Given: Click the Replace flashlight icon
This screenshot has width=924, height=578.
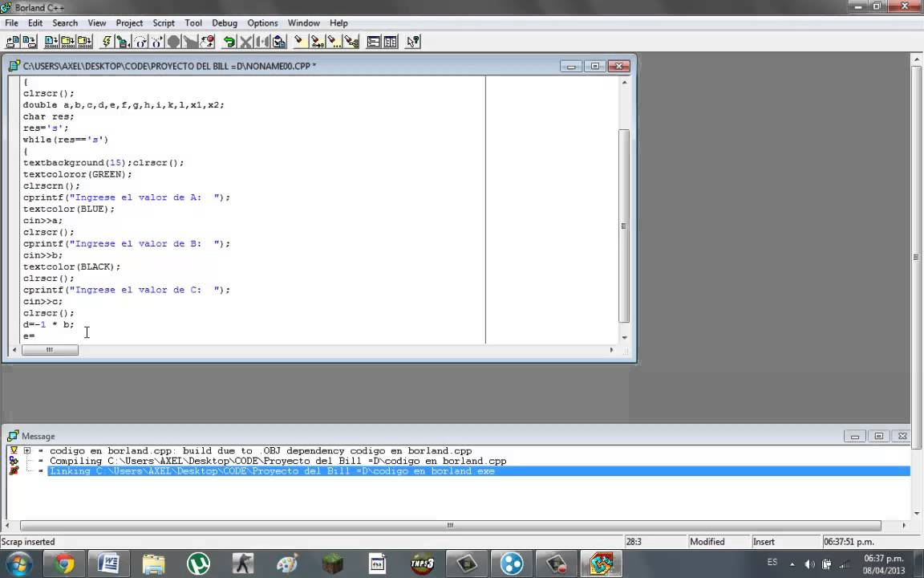Looking at the screenshot, I should (317, 41).
